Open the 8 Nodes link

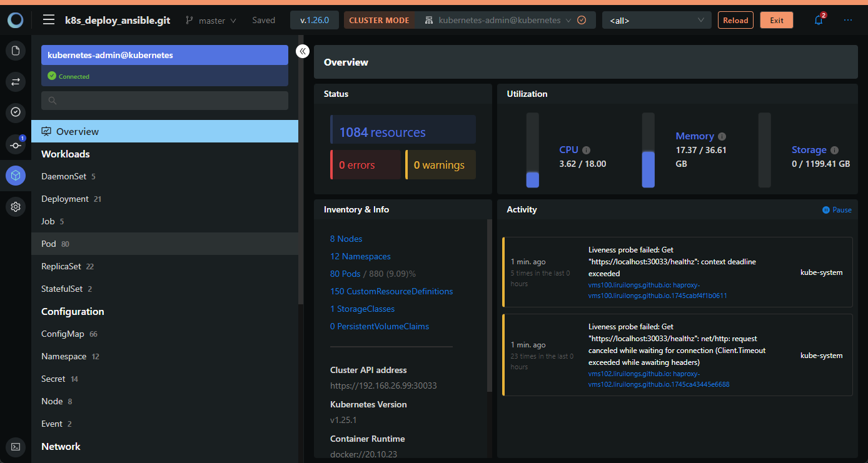tap(346, 239)
